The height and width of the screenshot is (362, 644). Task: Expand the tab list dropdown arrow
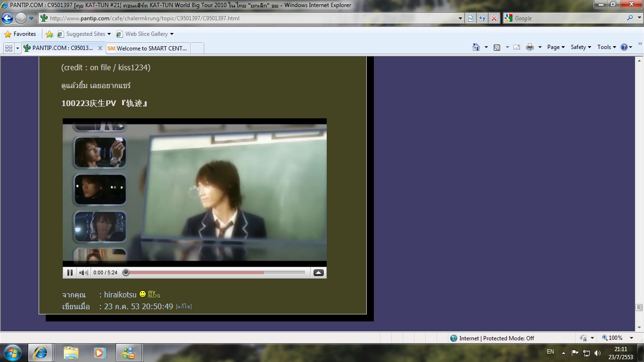pos(18,48)
